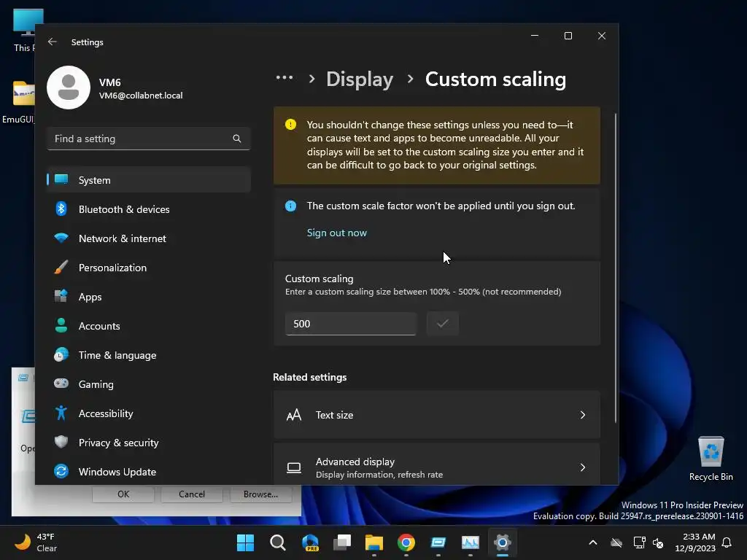747x560 pixels.
Task: Click the muted volume tray icon
Action: point(658,542)
